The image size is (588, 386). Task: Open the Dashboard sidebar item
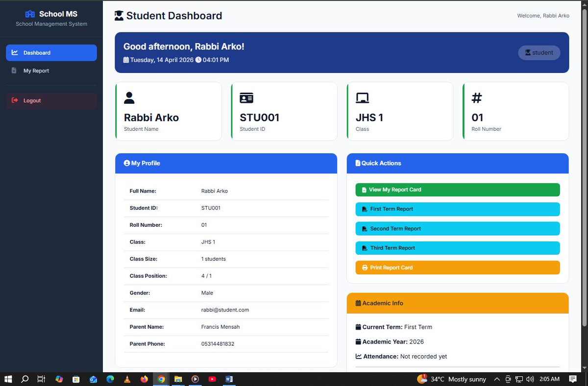tap(51, 53)
